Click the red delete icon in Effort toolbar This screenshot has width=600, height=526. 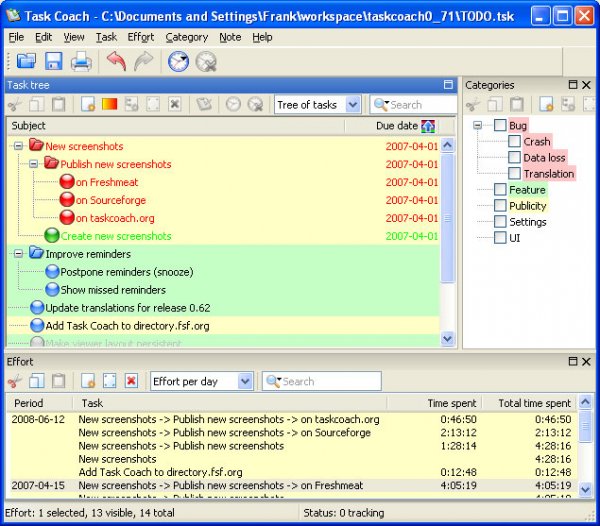[131, 381]
